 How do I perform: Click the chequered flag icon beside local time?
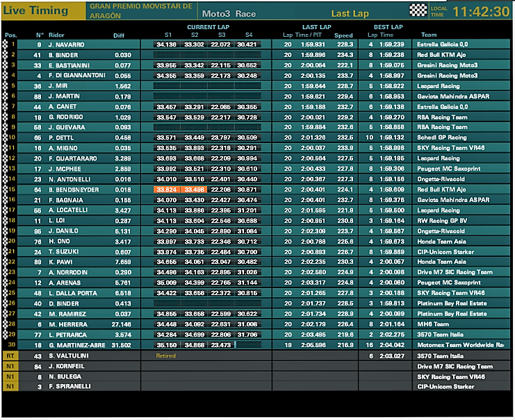click(418, 10)
